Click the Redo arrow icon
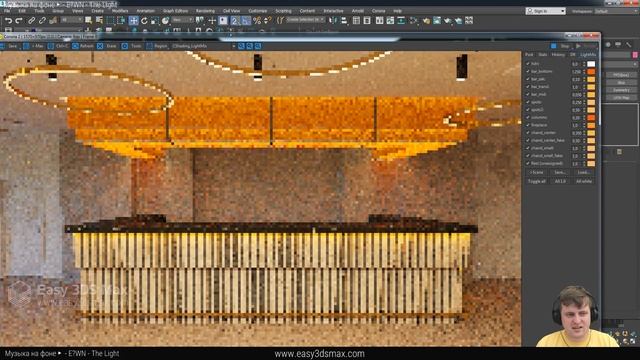This screenshot has height=360, width=640. click(x=19, y=20)
